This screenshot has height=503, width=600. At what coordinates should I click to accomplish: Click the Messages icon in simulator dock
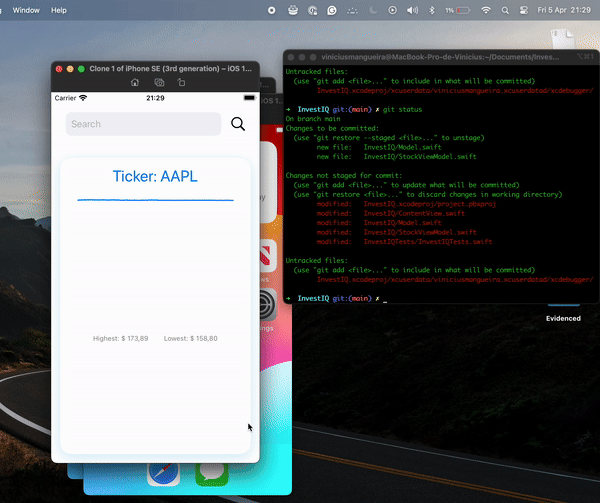point(210,475)
